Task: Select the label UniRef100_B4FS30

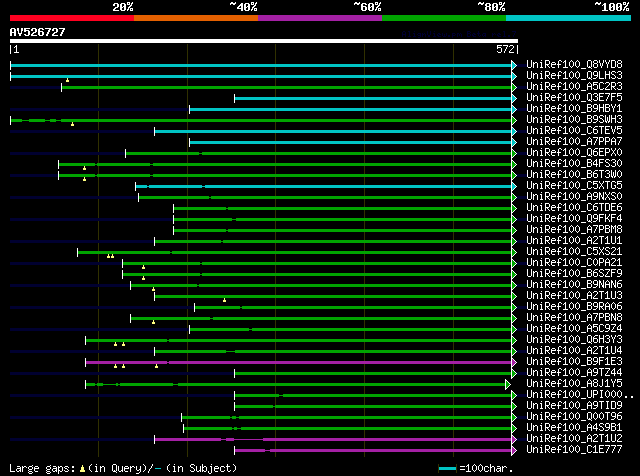Action: click(x=574, y=164)
